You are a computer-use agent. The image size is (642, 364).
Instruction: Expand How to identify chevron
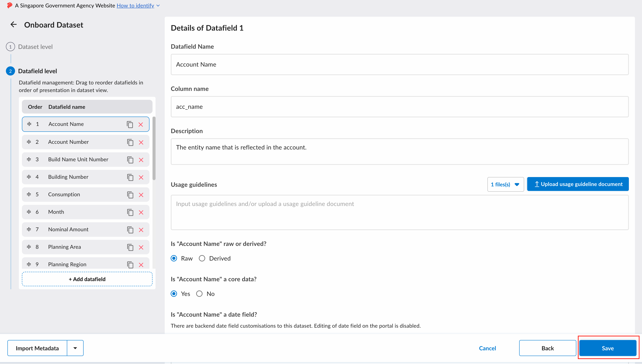tap(158, 6)
